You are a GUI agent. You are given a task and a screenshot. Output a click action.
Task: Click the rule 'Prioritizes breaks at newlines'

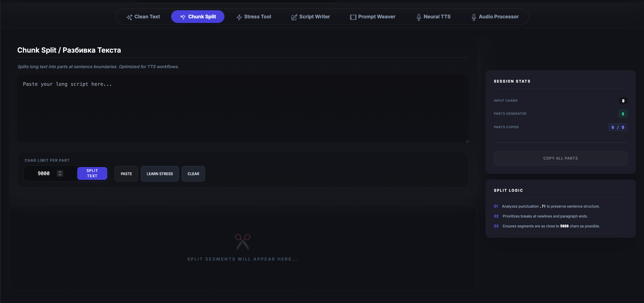point(545,216)
